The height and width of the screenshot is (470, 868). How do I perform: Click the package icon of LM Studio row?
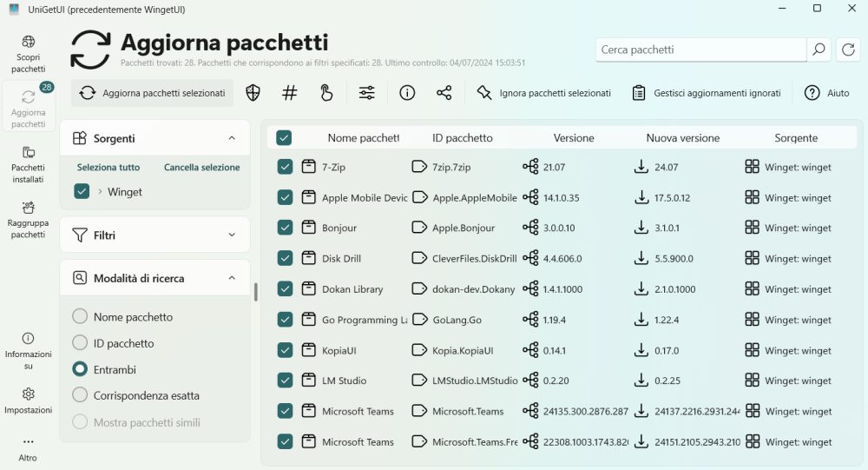coord(308,380)
